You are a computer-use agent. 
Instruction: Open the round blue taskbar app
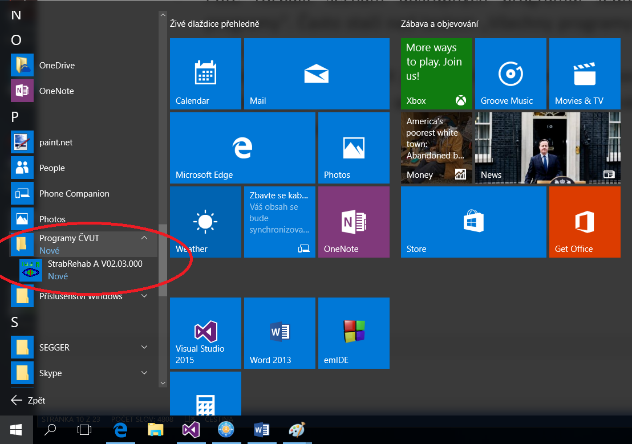point(226,430)
